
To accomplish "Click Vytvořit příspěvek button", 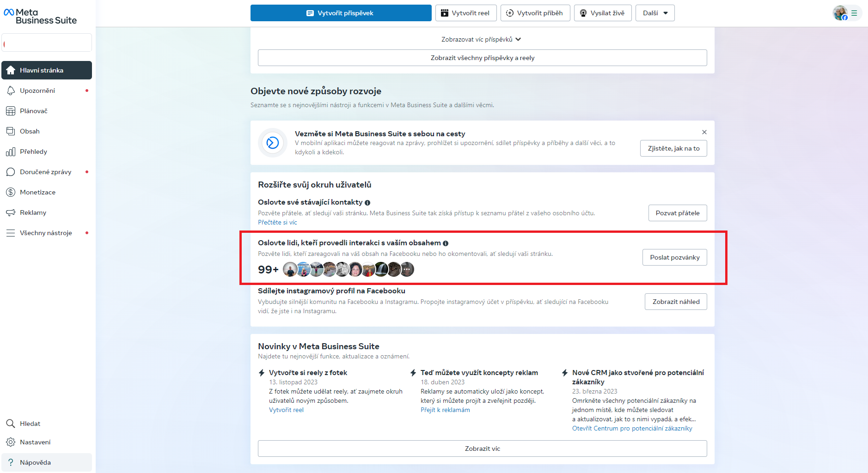I will [x=341, y=13].
